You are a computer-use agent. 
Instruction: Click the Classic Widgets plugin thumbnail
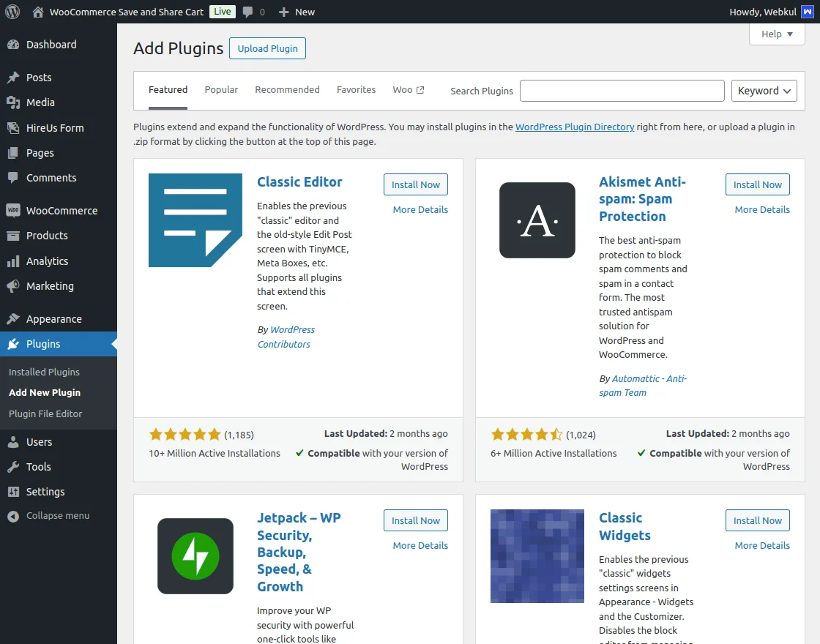point(537,556)
